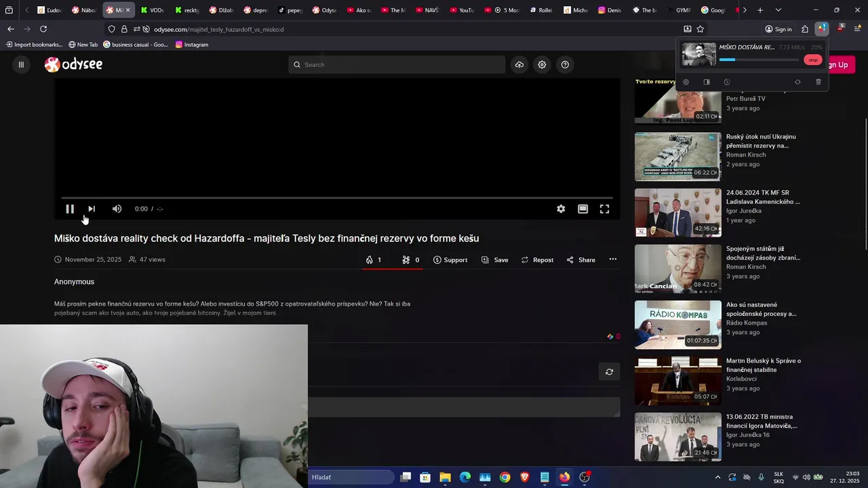Open the three-dot more options menu
Viewport: 868px width, 488px height.
click(x=613, y=259)
